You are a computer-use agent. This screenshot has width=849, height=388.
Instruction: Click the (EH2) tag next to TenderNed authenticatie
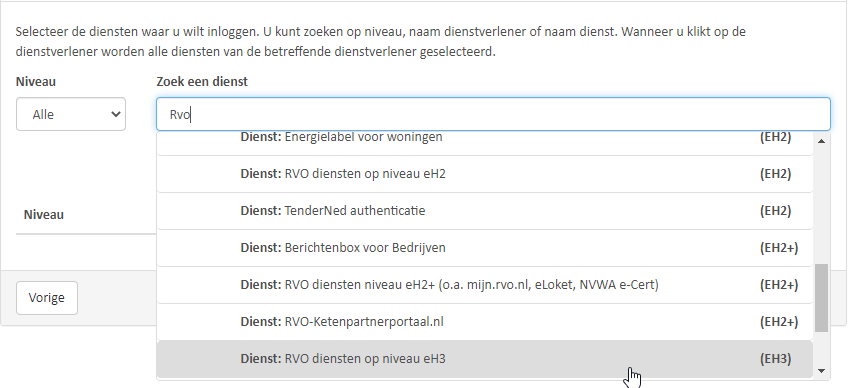tap(775, 211)
